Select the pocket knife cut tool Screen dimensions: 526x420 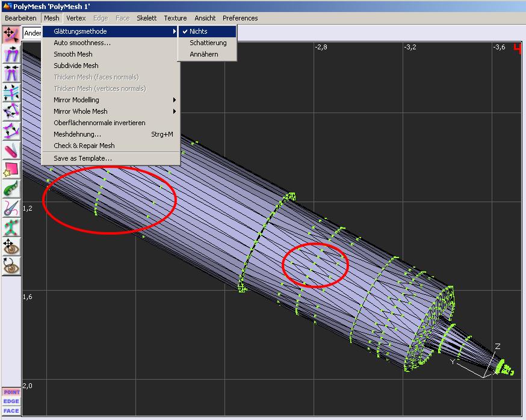[11, 150]
